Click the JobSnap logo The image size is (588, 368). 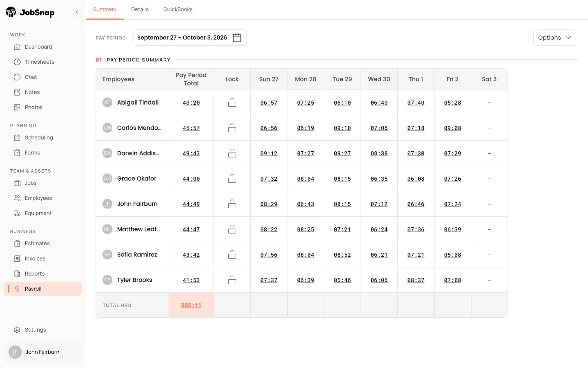(30, 12)
